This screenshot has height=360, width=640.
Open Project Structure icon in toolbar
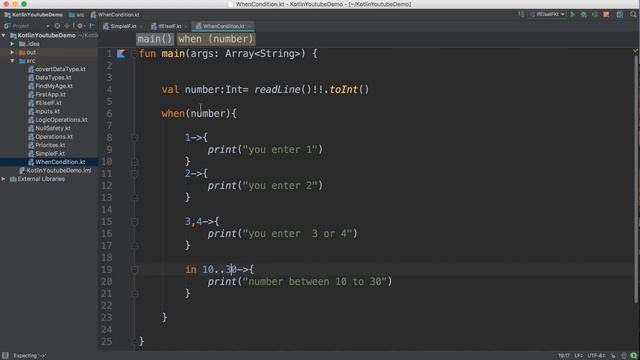click(620, 14)
